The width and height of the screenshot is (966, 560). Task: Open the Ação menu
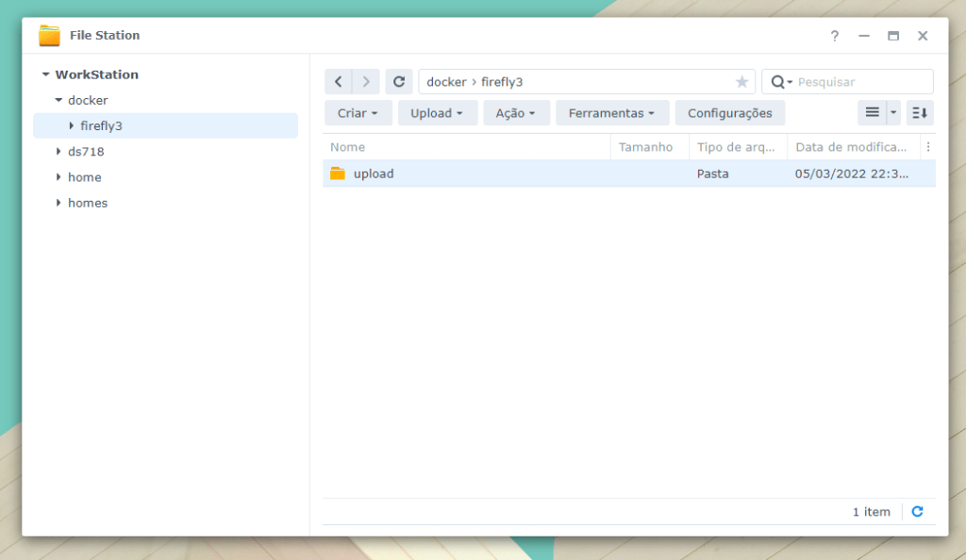point(516,113)
